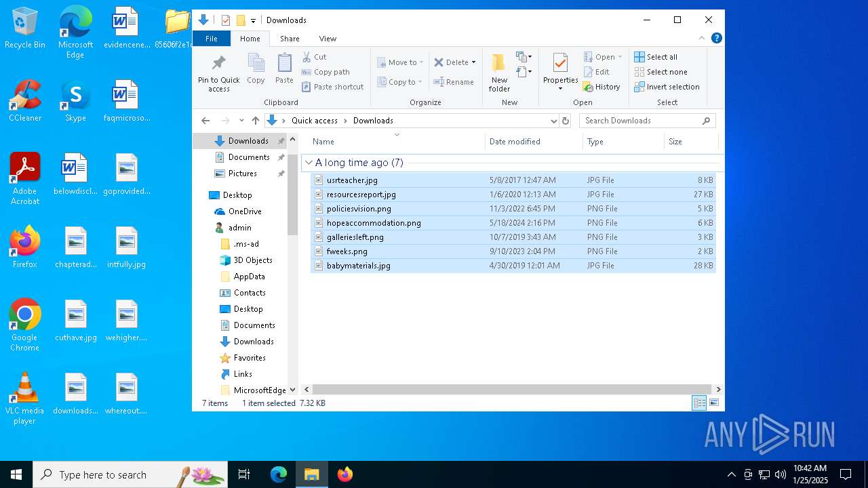Open the Copy to dropdown
868x488 pixels.
tap(399, 82)
